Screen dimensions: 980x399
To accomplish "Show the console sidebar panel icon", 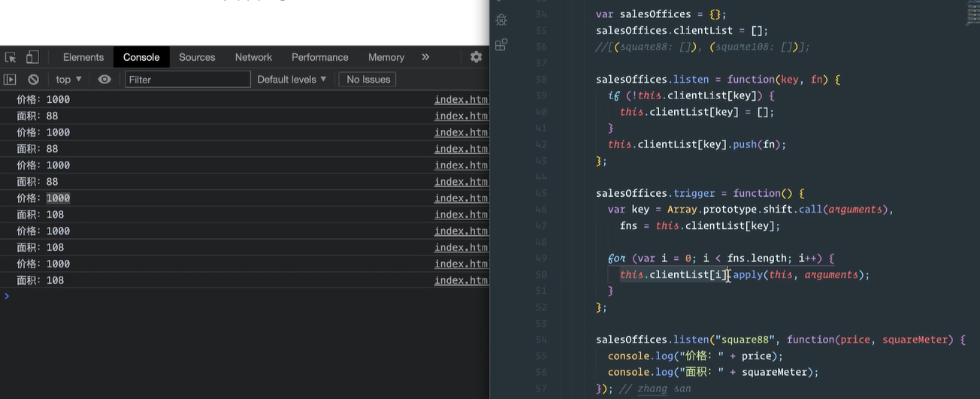I will (x=10, y=79).
